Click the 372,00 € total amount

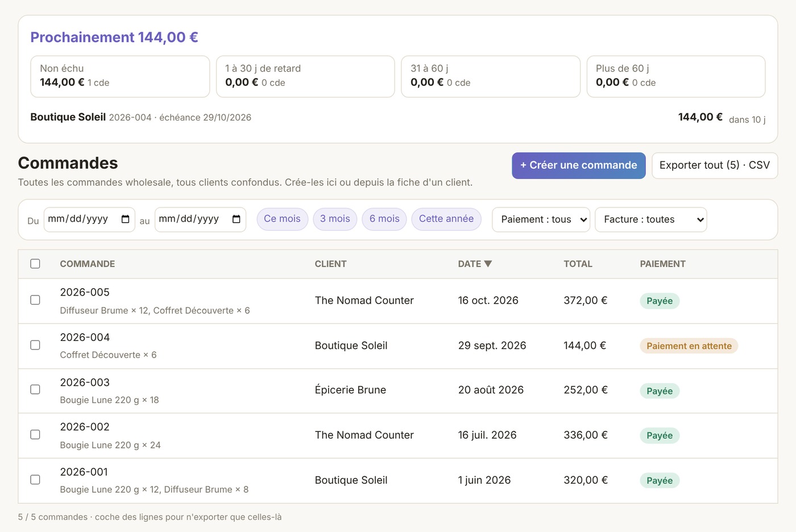click(586, 300)
